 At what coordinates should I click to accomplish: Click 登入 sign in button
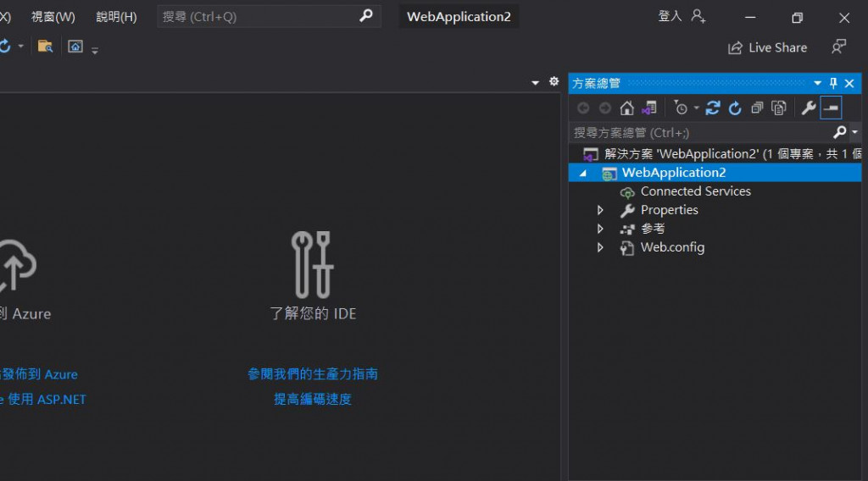[670, 16]
